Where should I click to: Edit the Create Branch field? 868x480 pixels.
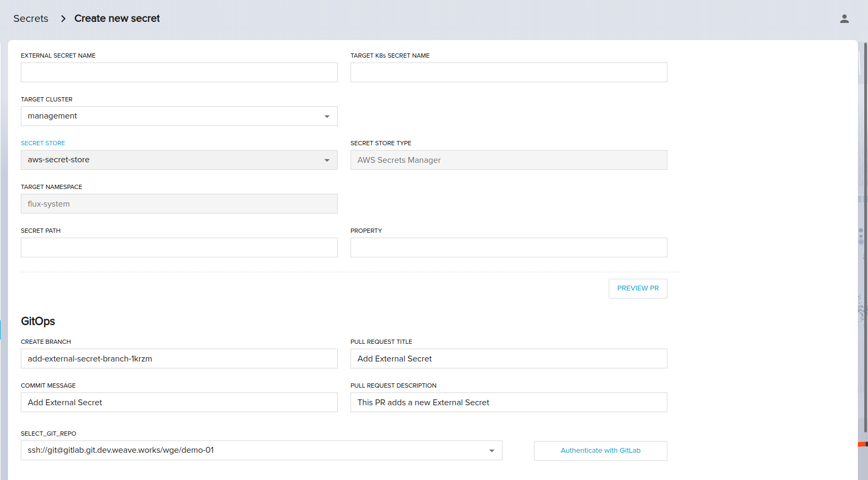(x=179, y=359)
